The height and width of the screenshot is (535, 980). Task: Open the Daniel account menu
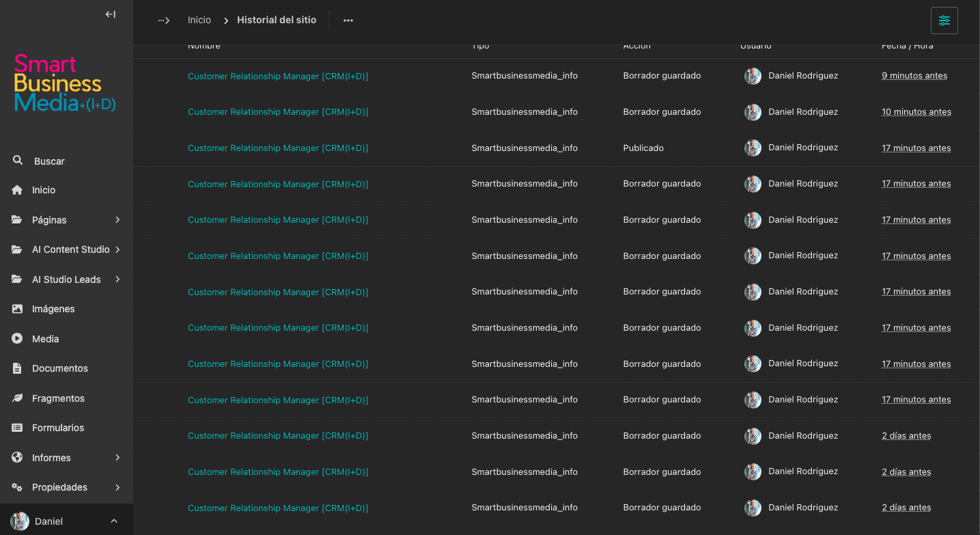tap(66, 521)
